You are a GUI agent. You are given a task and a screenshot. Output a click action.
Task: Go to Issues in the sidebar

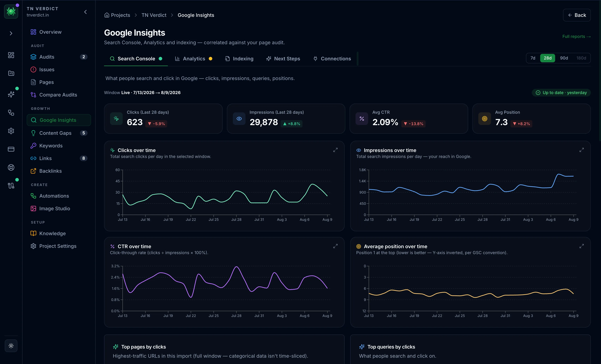[x=59, y=70]
